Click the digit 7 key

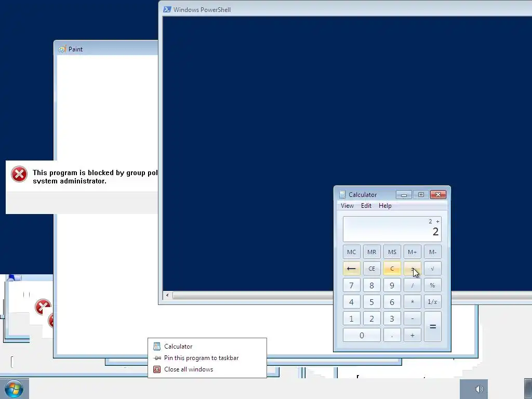point(352,285)
